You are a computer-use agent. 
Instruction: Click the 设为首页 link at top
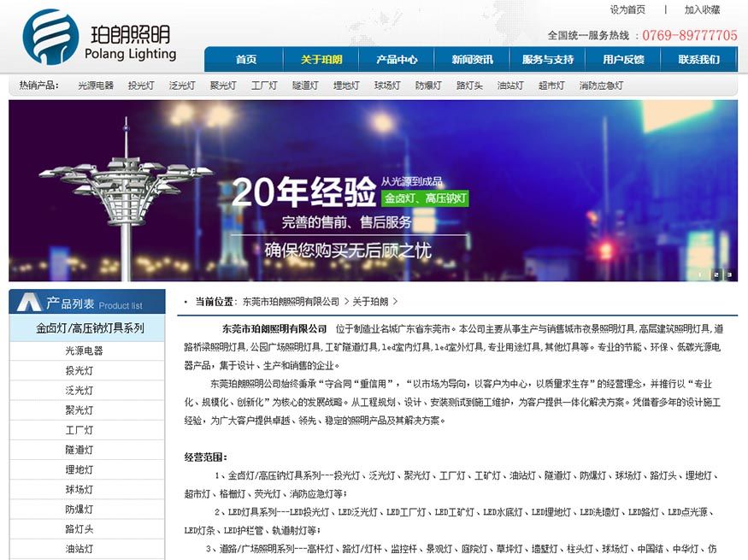click(627, 10)
